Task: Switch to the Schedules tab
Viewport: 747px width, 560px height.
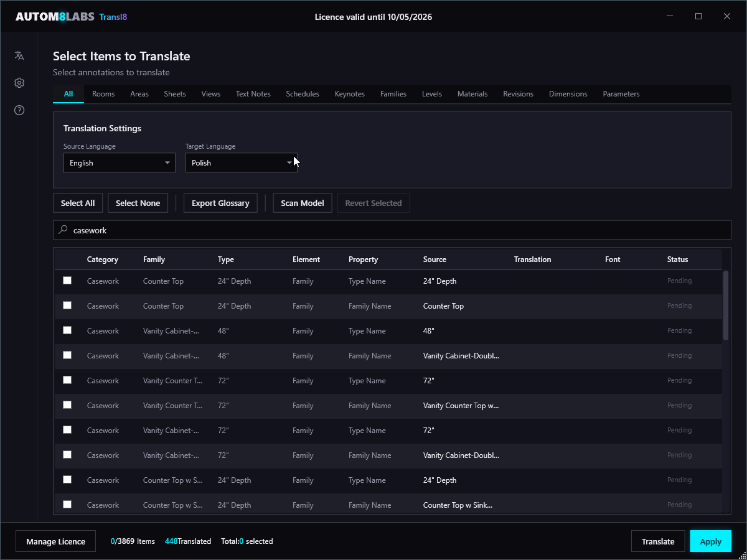Action: coord(303,94)
